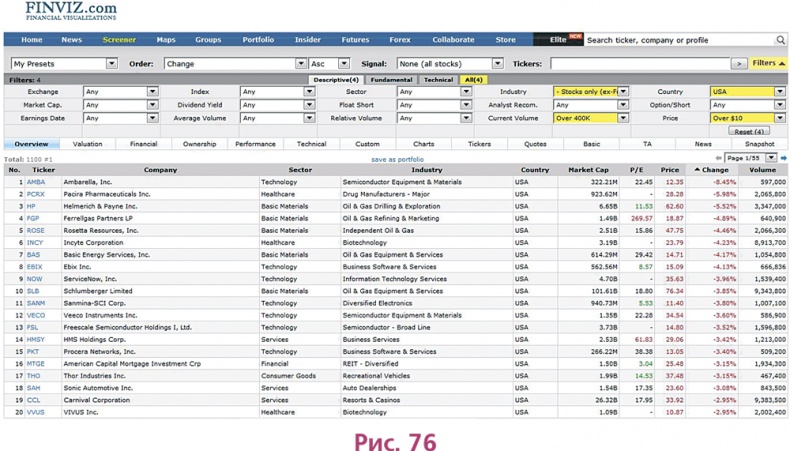Click the save as portfolio link
Viewport: 790px width, 451px height.
[397, 159]
